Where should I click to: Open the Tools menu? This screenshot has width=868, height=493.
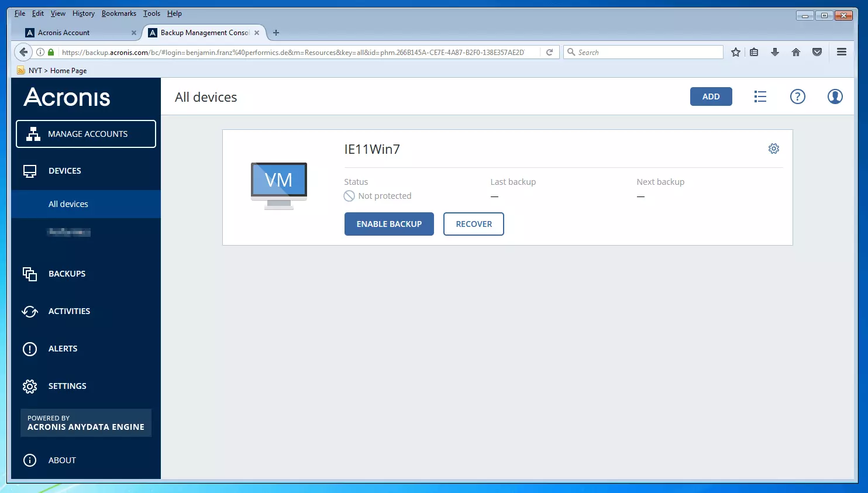tap(151, 13)
